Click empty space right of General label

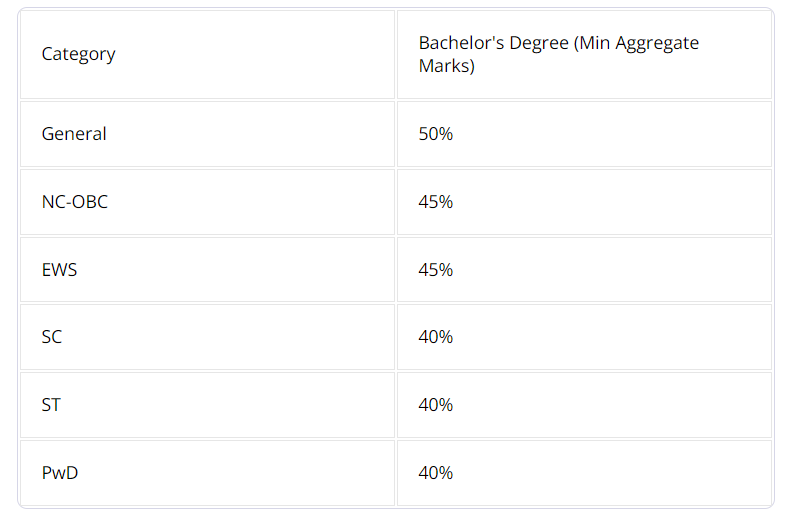point(249,134)
